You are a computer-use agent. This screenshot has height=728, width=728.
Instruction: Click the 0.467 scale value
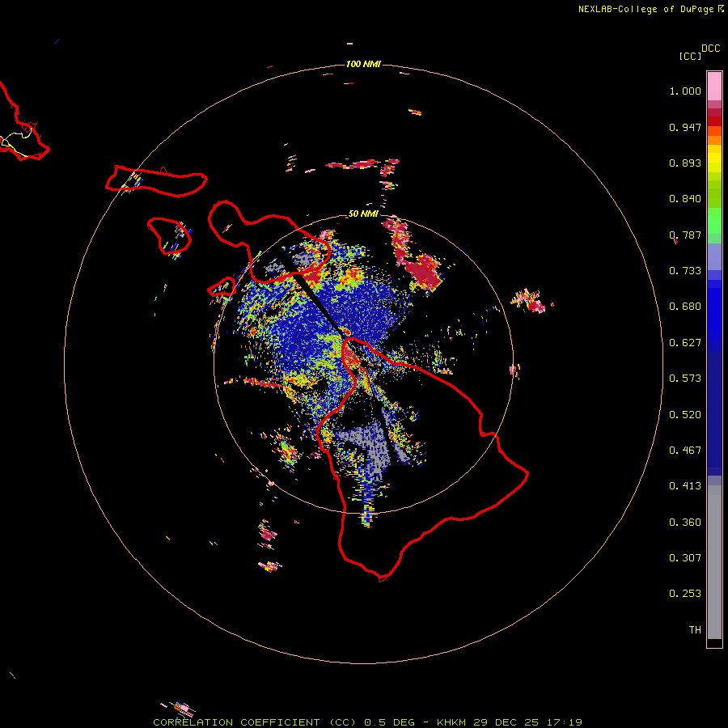click(685, 451)
